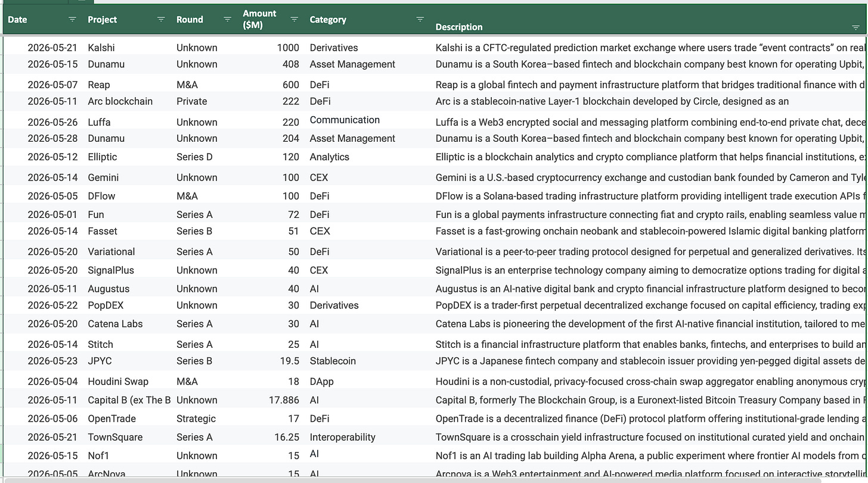Select the Description column header

[x=459, y=27]
